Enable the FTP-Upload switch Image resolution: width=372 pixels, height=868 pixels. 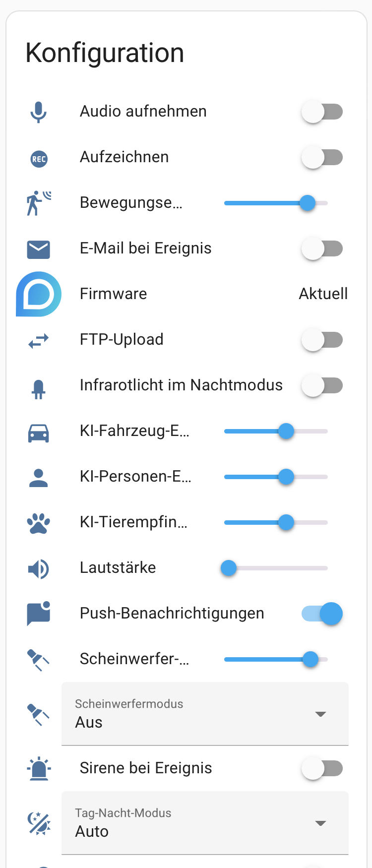[322, 340]
